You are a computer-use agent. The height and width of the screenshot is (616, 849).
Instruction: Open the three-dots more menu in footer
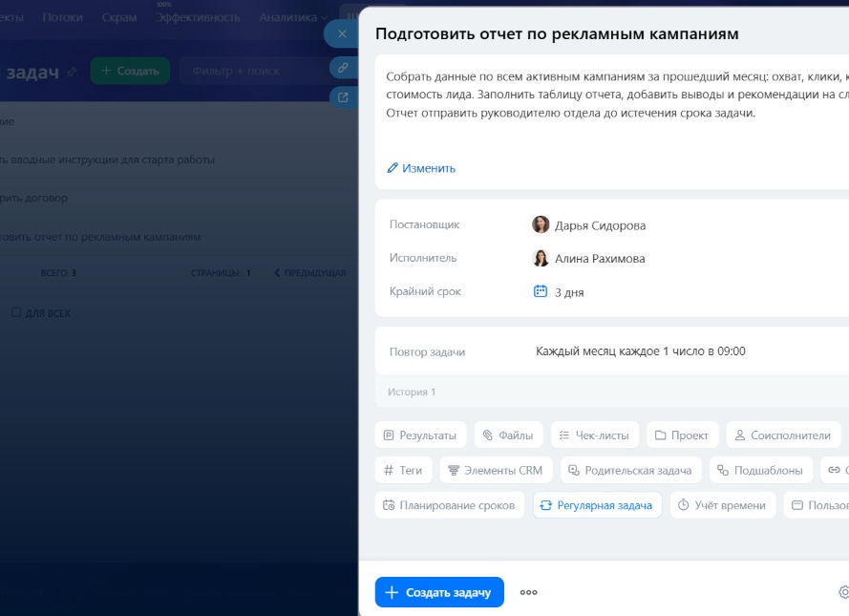tap(528, 592)
